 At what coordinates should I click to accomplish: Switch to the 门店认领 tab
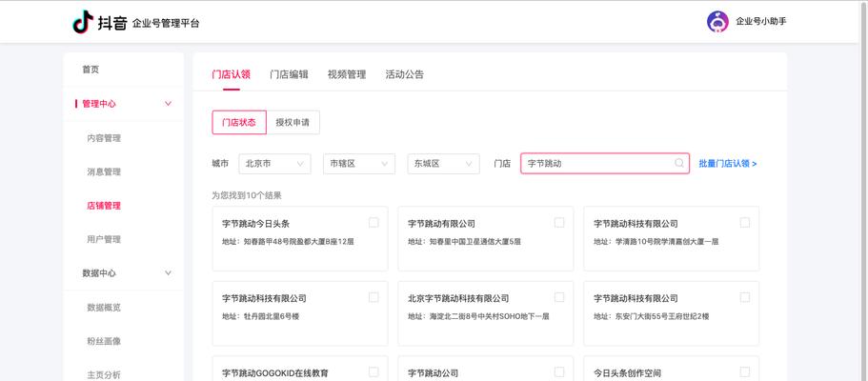click(x=231, y=74)
